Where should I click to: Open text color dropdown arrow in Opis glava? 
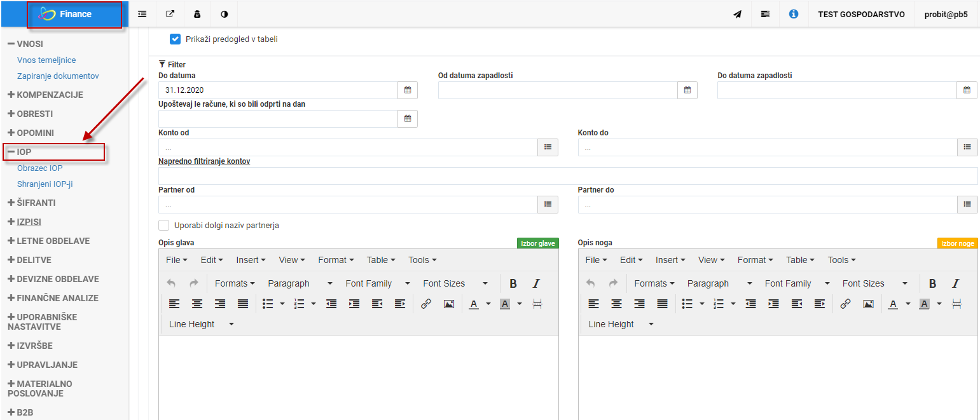coord(488,304)
